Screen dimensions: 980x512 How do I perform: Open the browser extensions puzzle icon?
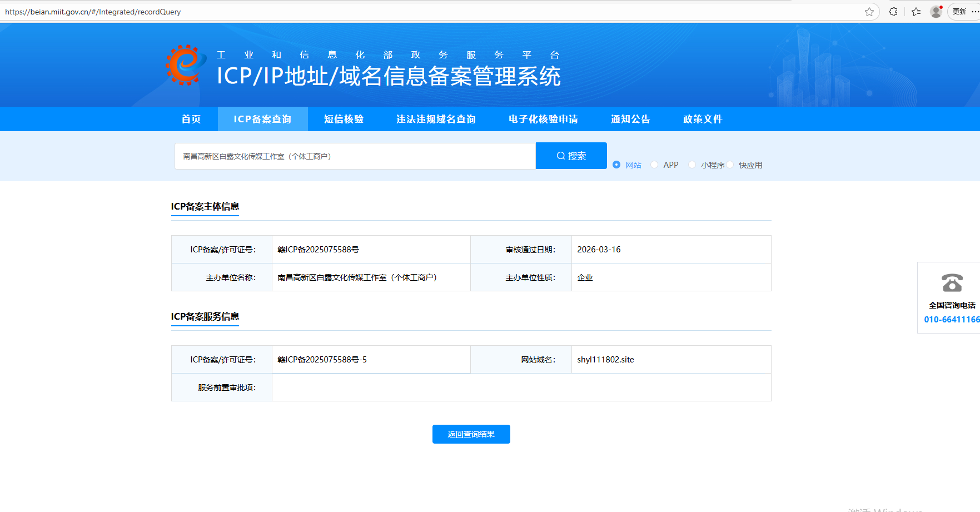[x=893, y=12]
